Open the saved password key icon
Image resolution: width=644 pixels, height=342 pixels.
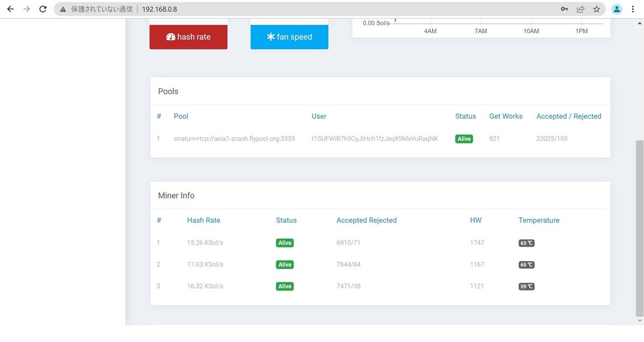pos(565,9)
